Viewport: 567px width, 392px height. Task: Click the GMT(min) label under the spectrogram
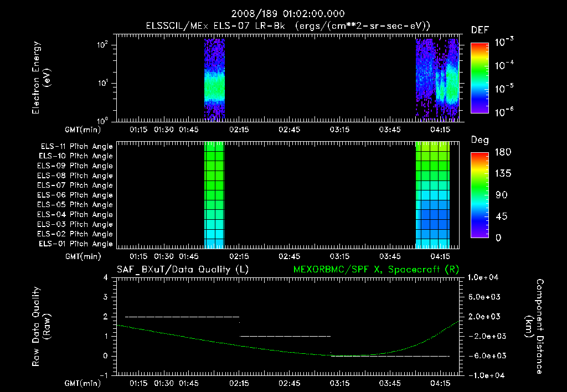tap(83, 130)
